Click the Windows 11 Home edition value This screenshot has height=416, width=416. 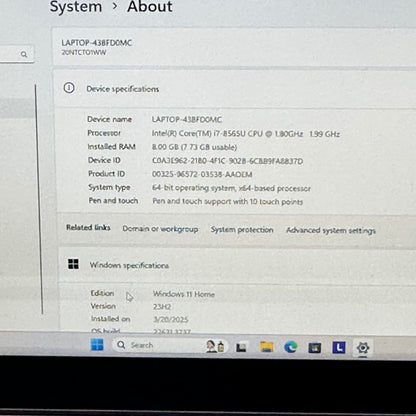[x=184, y=294]
